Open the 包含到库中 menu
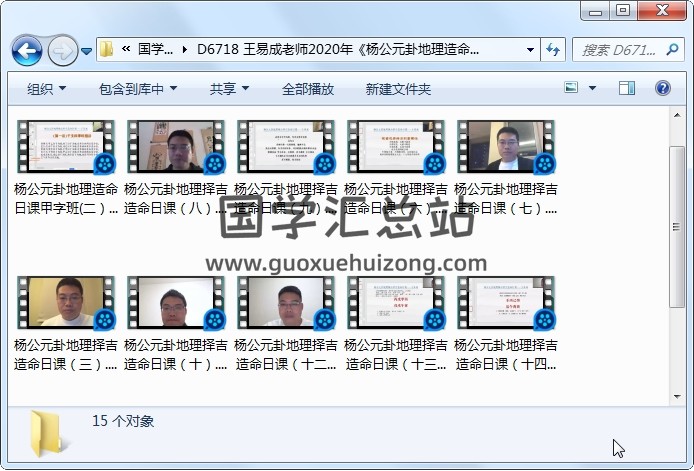Viewport: 694px width, 471px height. tap(137, 89)
